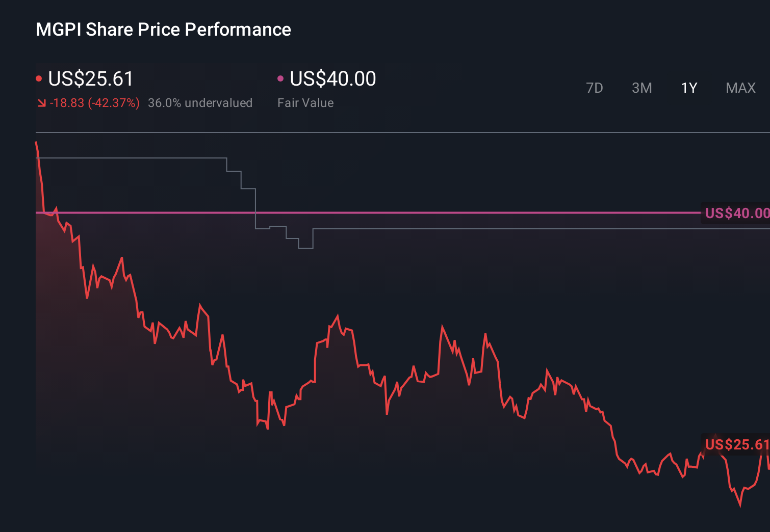Open the 3M time range option

click(x=642, y=88)
